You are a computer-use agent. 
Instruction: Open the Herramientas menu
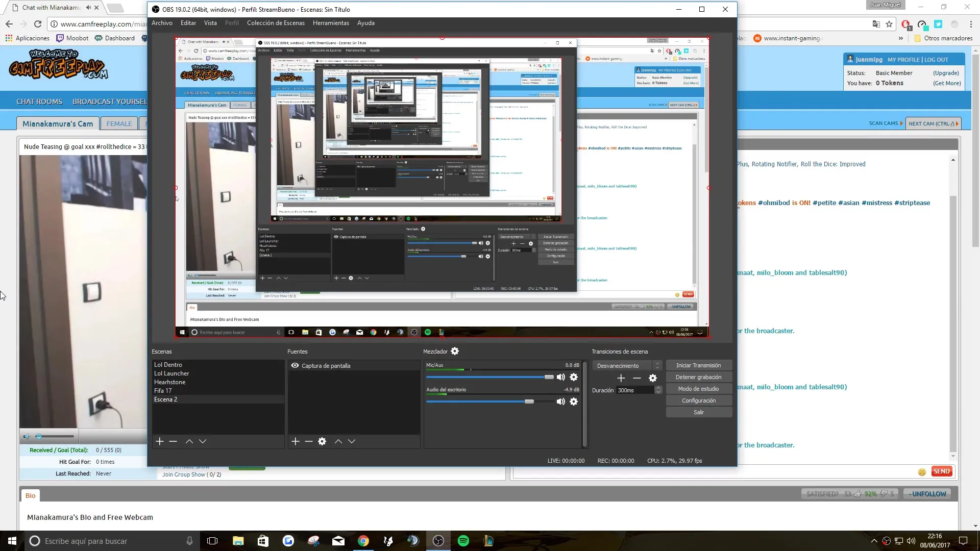(331, 23)
